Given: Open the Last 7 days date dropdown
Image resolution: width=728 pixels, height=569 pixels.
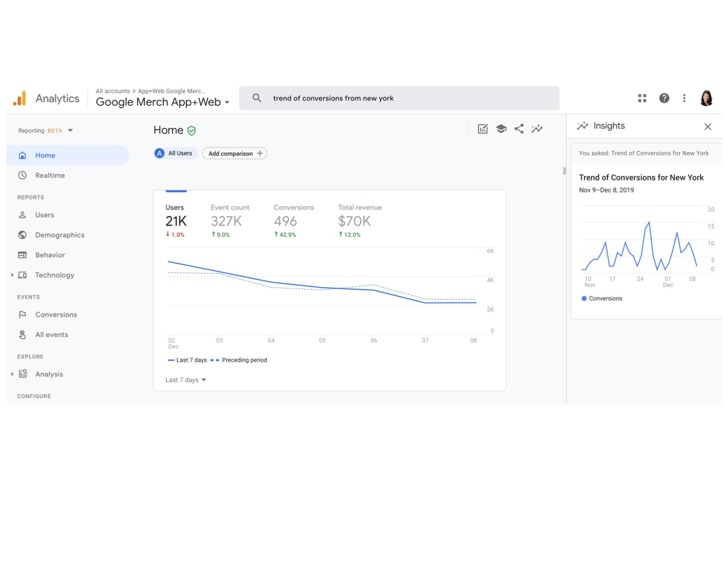Looking at the screenshot, I should coord(185,380).
